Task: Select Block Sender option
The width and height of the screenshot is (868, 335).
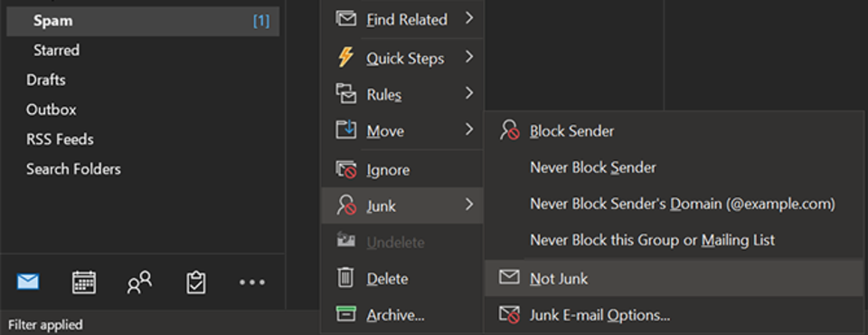Action: coord(674,131)
